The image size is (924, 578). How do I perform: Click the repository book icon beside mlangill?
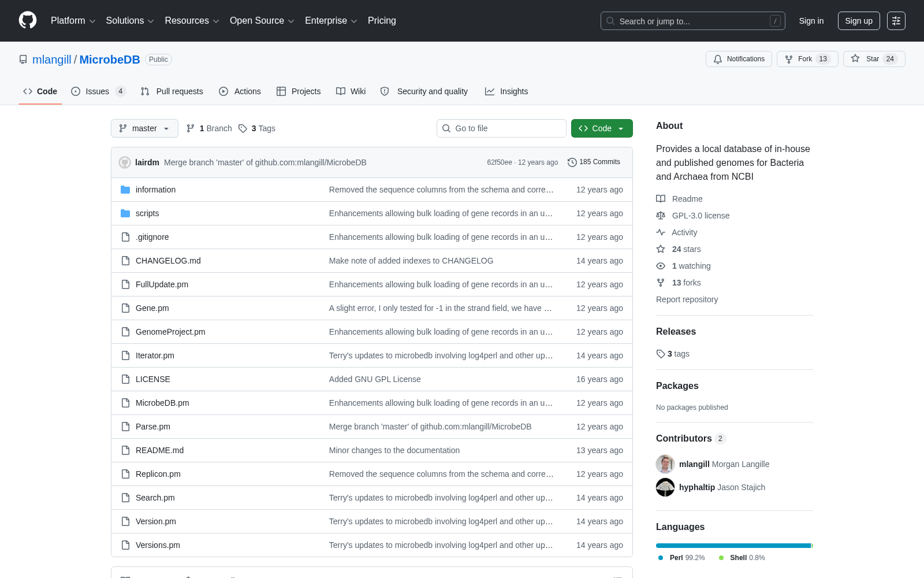pyautogui.click(x=23, y=60)
